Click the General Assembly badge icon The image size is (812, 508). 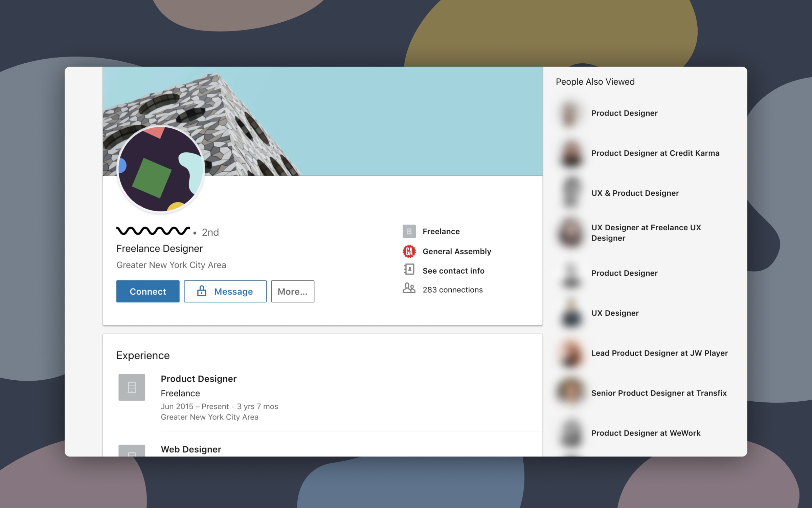[409, 251]
